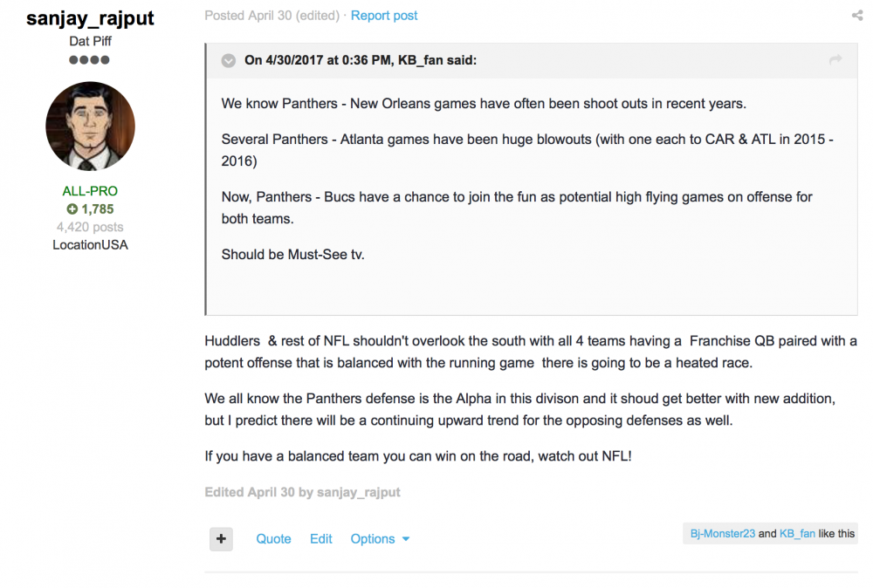The width and height of the screenshot is (873, 588).
Task: Click the plus MultiQuote button
Action: (221, 539)
